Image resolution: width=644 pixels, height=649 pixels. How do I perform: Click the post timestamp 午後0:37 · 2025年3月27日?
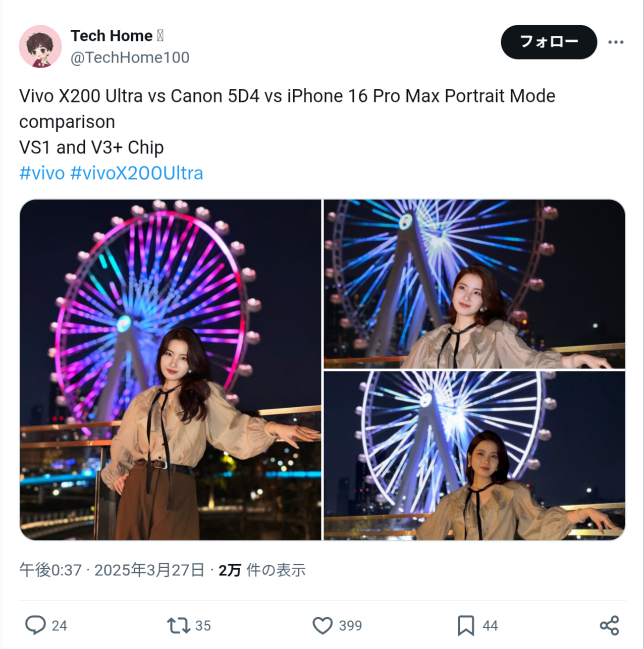click(x=112, y=570)
